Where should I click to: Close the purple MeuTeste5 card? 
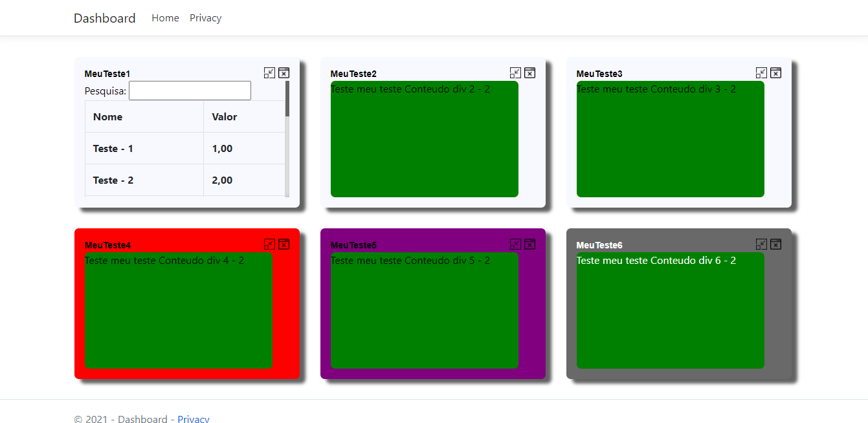[529, 244]
